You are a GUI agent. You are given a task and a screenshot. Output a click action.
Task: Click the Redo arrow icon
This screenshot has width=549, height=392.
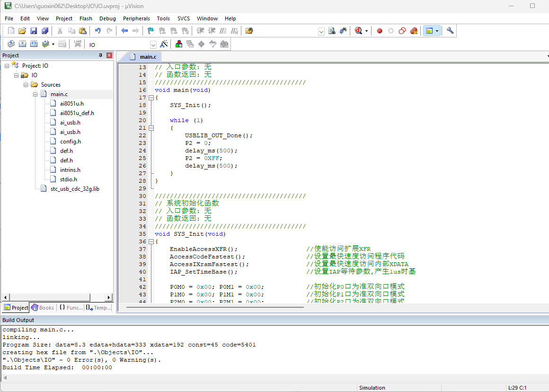109,31
